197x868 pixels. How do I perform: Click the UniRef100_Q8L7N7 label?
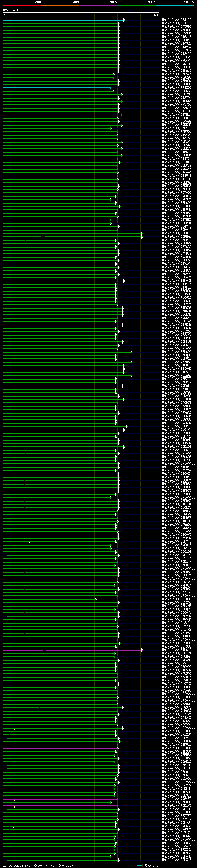click(177, 94)
